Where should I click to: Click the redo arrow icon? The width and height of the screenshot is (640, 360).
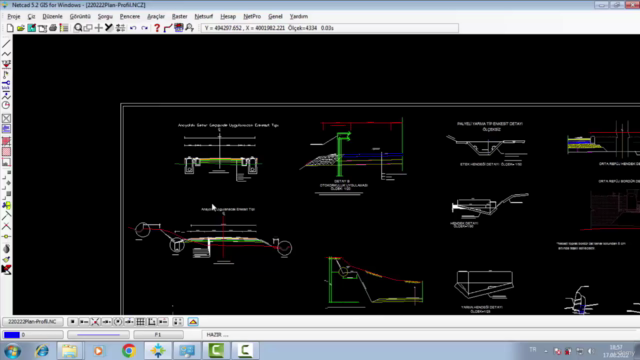point(144,28)
